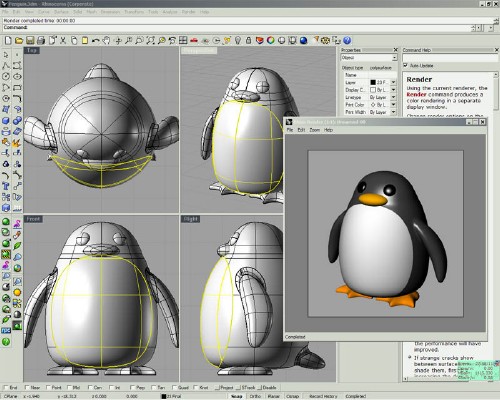Open the Zoom menu in render window
Screen dimensions: 500x400
(x=314, y=130)
